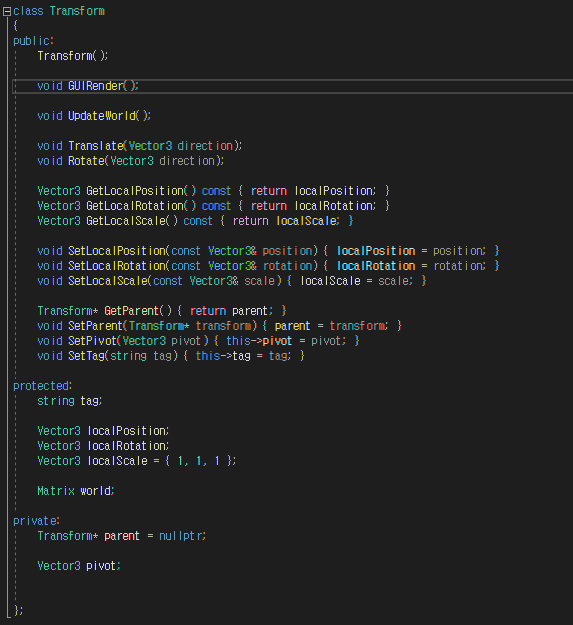Click the GetParent function name

click(x=132, y=311)
